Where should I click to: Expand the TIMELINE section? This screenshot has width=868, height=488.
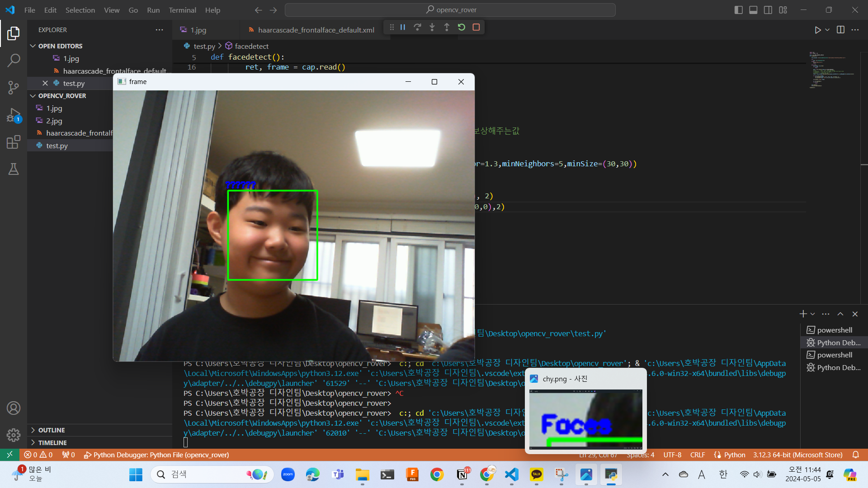(x=52, y=443)
